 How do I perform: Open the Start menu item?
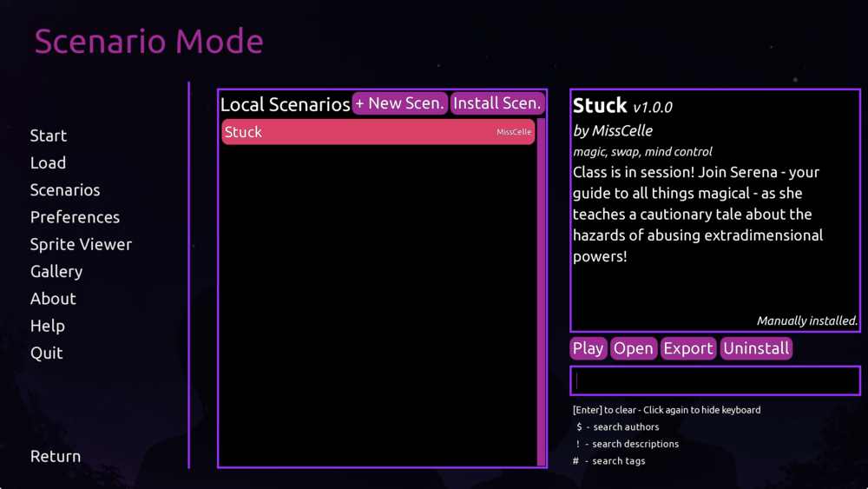48,135
